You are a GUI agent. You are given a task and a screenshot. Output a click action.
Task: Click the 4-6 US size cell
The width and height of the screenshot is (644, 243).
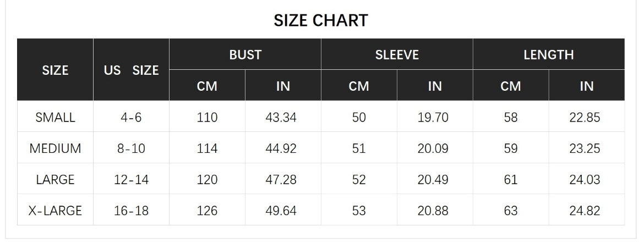tap(131, 117)
